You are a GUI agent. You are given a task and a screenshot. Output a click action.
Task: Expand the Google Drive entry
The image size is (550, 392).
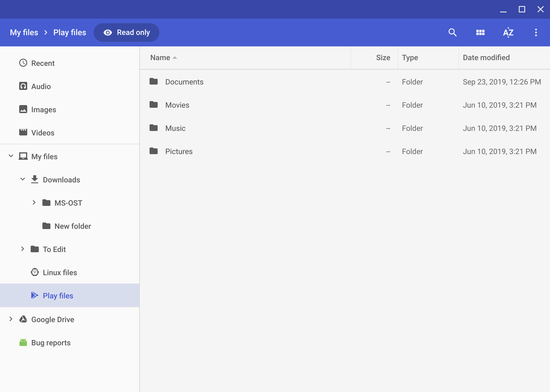pos(11,319)
